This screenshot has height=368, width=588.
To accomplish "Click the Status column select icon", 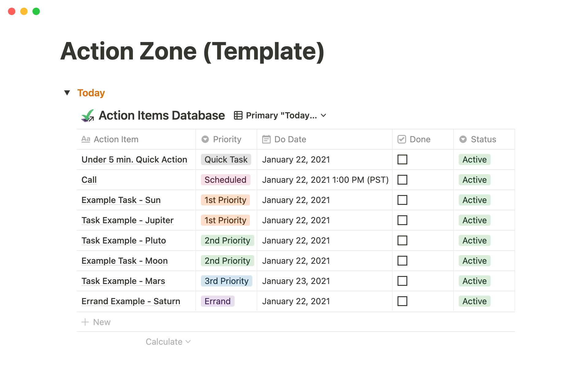I will (x=463, y=139).
